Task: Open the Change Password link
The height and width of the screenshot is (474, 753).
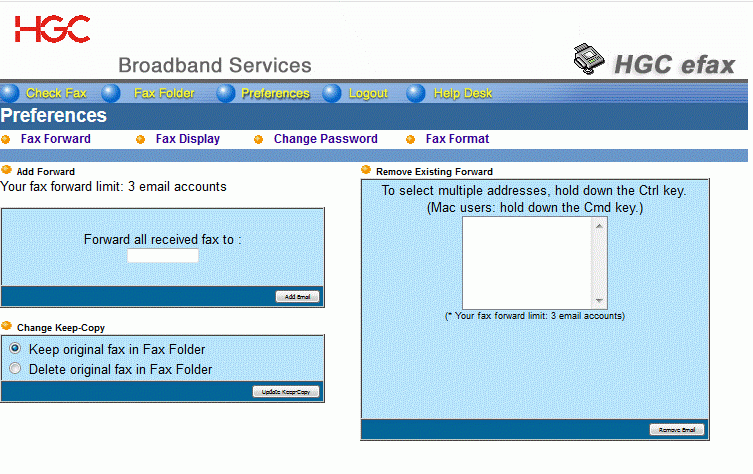Action: point(326,139)
